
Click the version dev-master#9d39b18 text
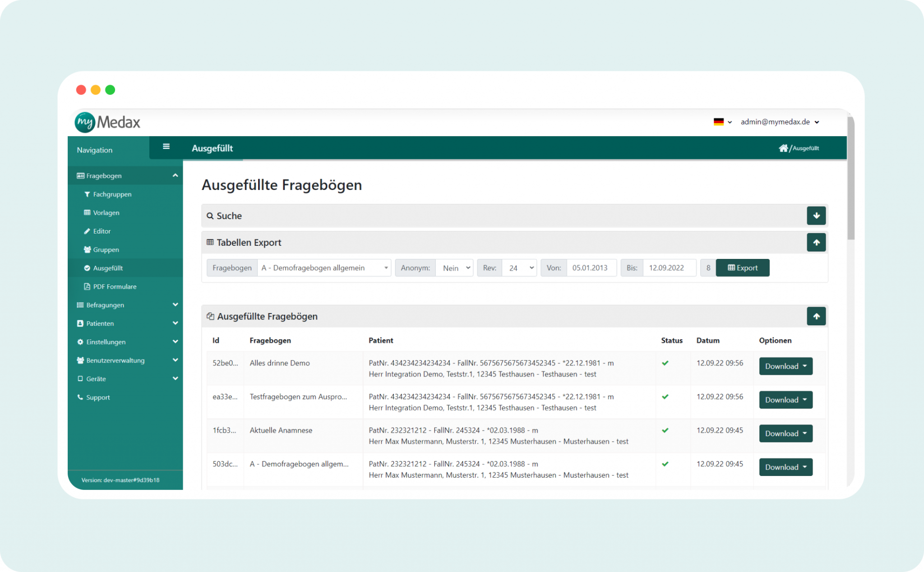coord(120,480)
